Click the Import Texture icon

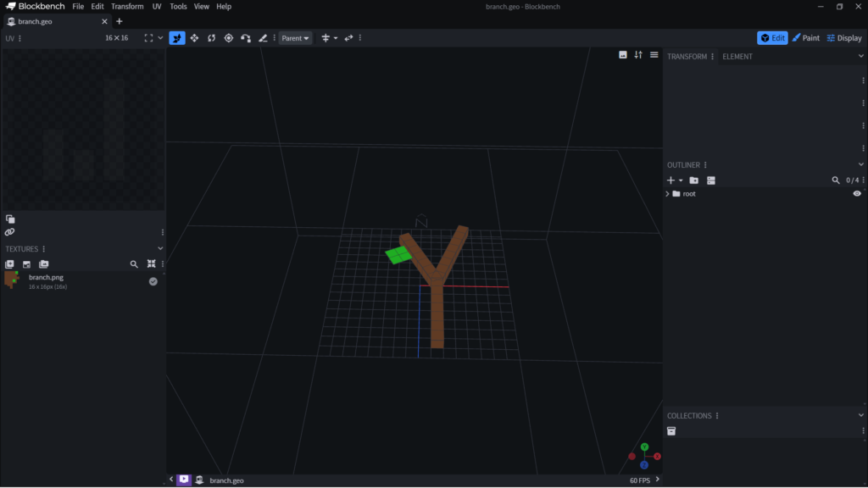click(10, 264)
